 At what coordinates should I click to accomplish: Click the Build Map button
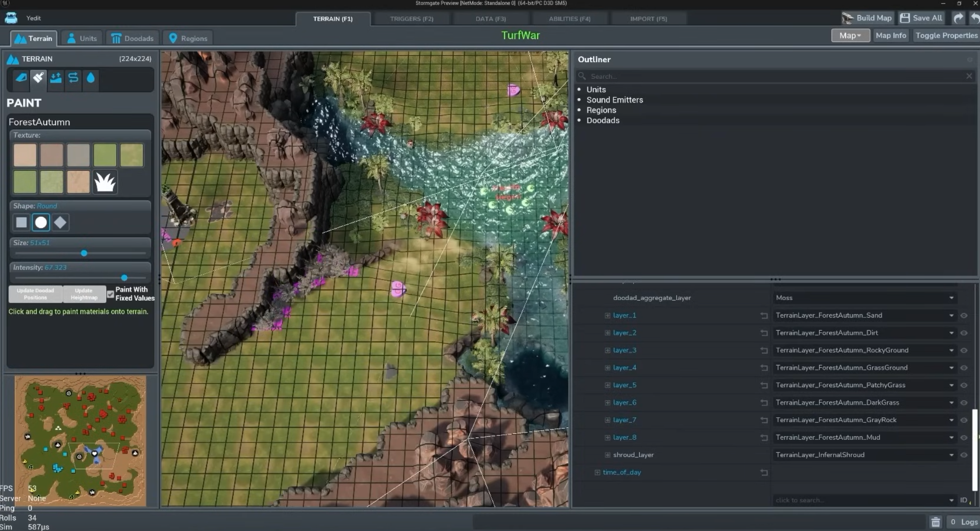(x=867, y=18)
